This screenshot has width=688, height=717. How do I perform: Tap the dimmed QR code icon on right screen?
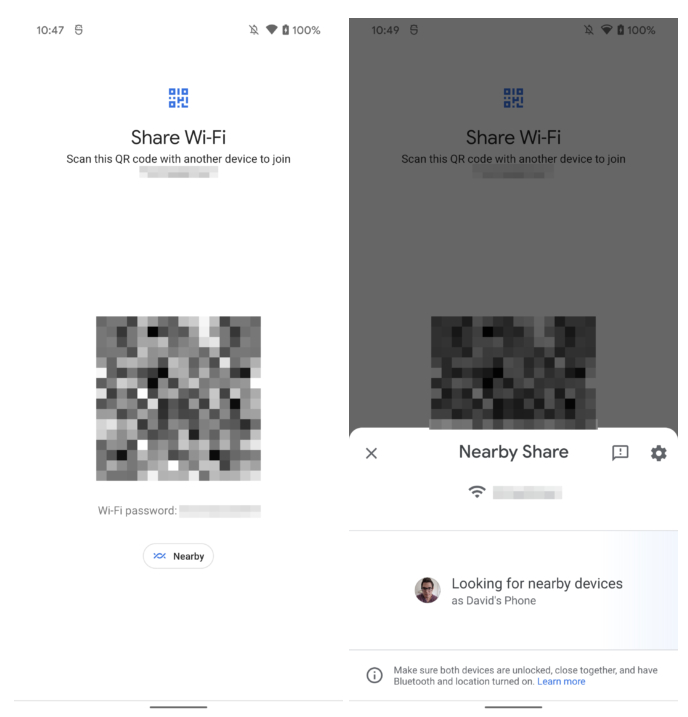513,98
